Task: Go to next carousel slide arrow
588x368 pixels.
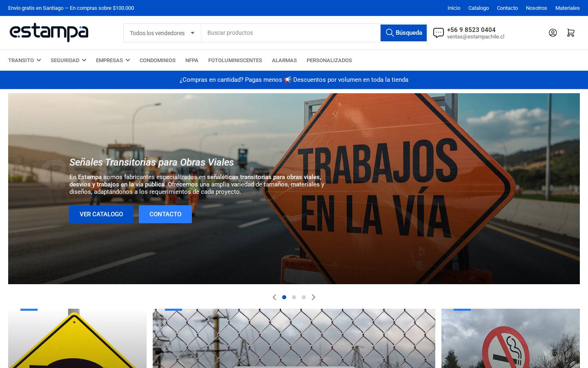Action: point(314,297)
